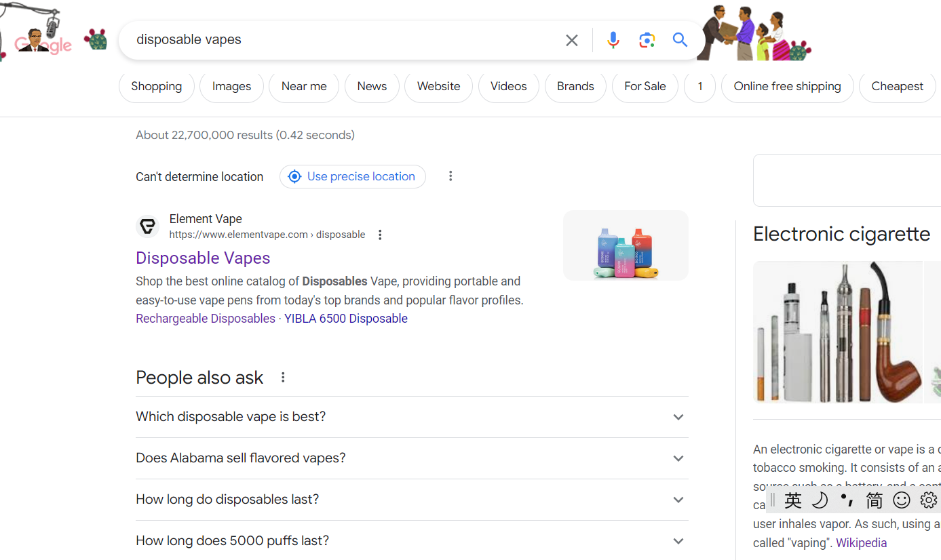Screen dimensions: 941x560
Task: Select the For Sale filter chip
Action: (x=645, y=87)
